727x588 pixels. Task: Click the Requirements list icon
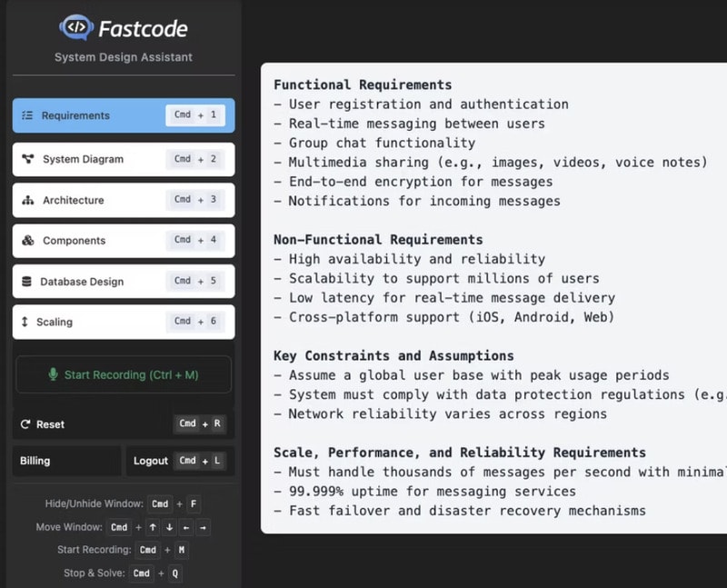[x=27, y=115]
